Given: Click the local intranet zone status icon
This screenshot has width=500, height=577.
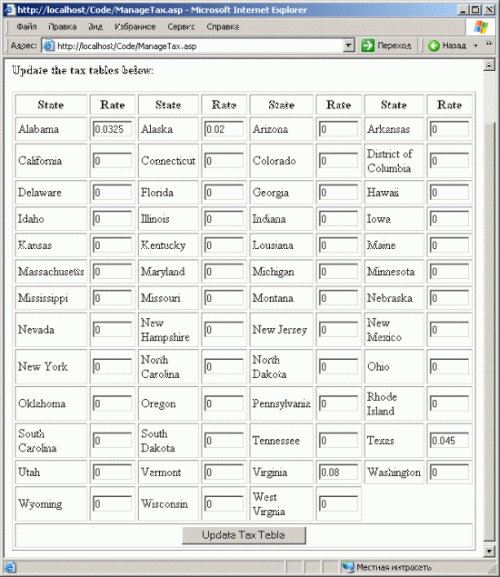Looking at the screenshot, I should tap(348, 567).
